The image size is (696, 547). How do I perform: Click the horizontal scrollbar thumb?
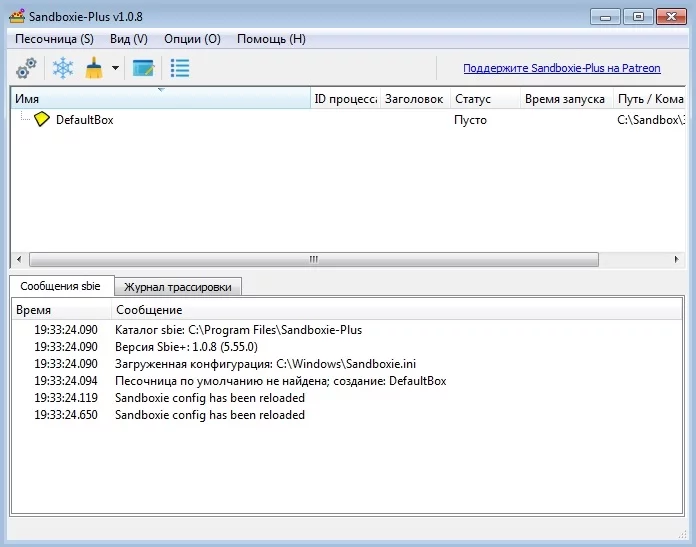pos(314,259)
